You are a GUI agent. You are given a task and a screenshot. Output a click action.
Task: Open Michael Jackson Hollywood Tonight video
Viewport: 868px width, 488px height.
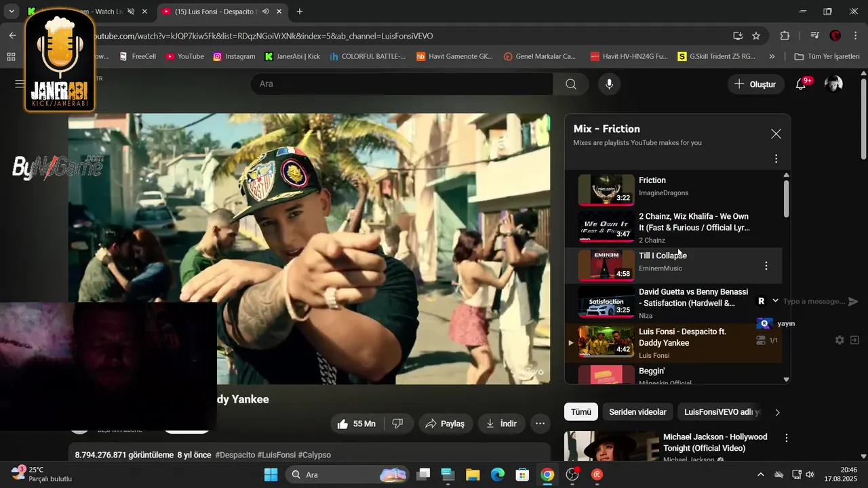tap(715, 443)
